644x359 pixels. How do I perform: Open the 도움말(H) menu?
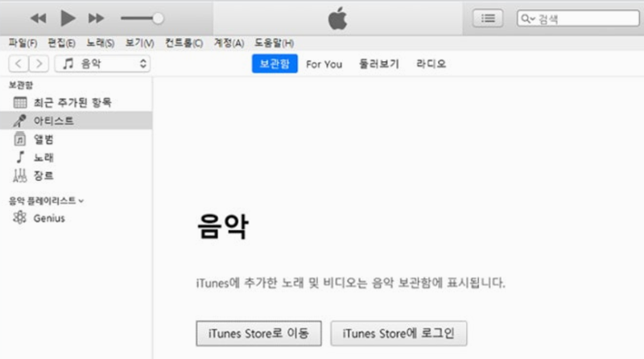click(274, 43)
